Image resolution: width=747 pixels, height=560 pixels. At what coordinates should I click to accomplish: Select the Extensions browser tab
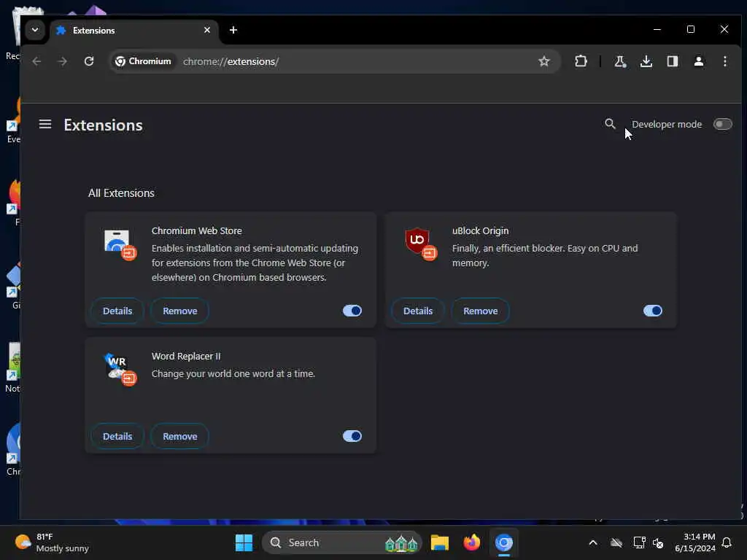(133, 31)
